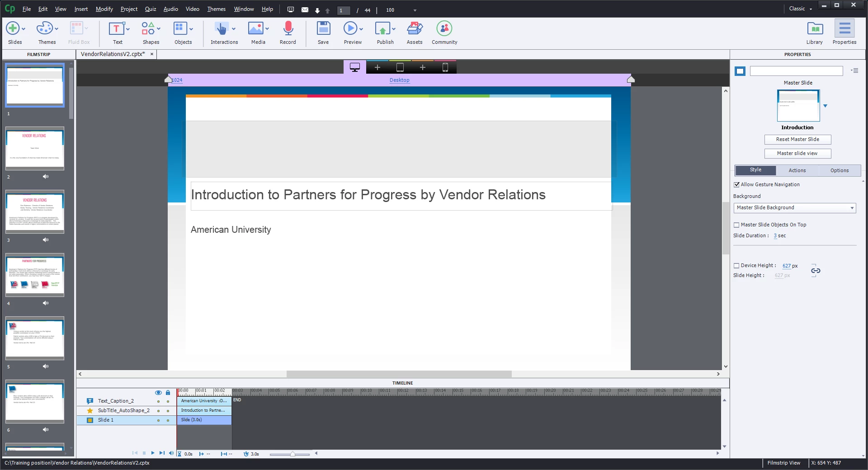868x470 pixels.
Task: Toggle audio mute speaker in timeline controls
Action: [171, 453]
